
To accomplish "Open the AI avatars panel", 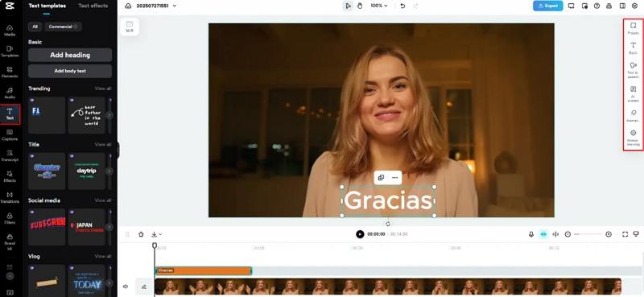I will tap(633, 93).
